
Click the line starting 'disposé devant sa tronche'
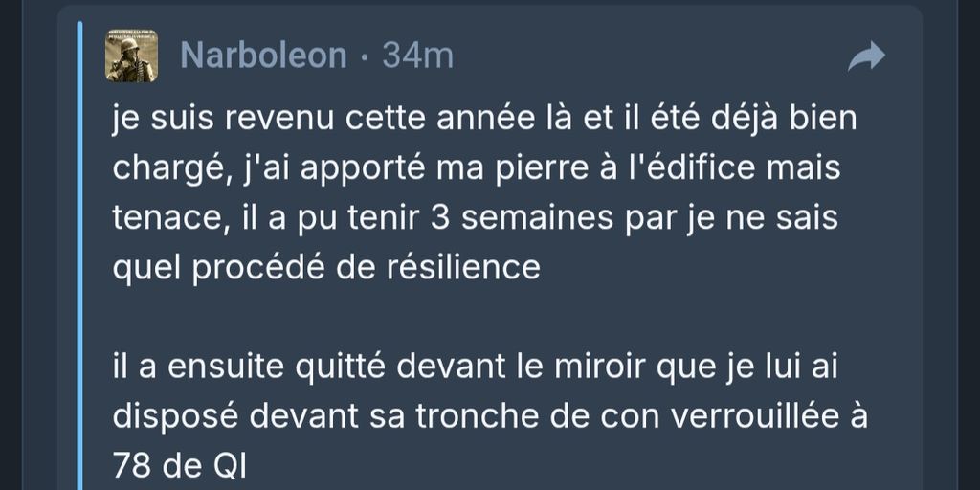(490, 417)
